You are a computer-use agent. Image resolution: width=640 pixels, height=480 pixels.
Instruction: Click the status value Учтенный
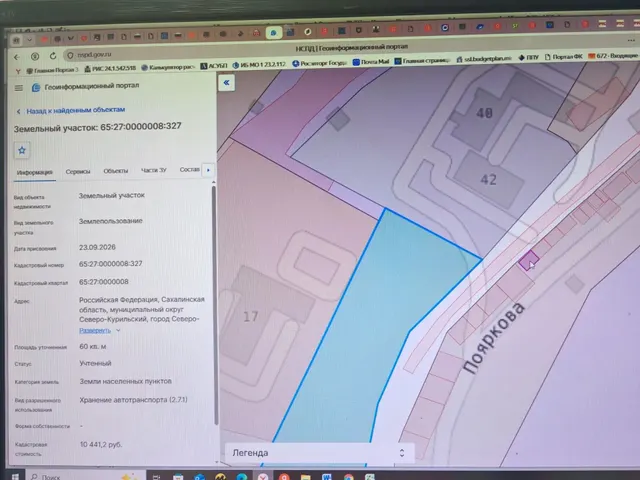pyautogui.click(x=96, y=363)
